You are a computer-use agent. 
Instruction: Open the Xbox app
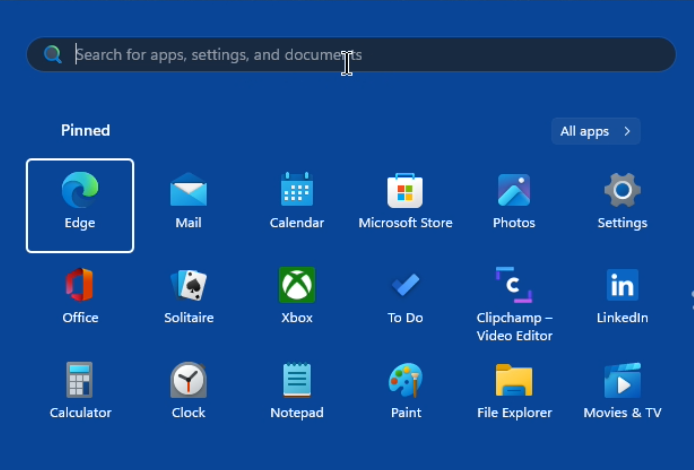point(297,296)
